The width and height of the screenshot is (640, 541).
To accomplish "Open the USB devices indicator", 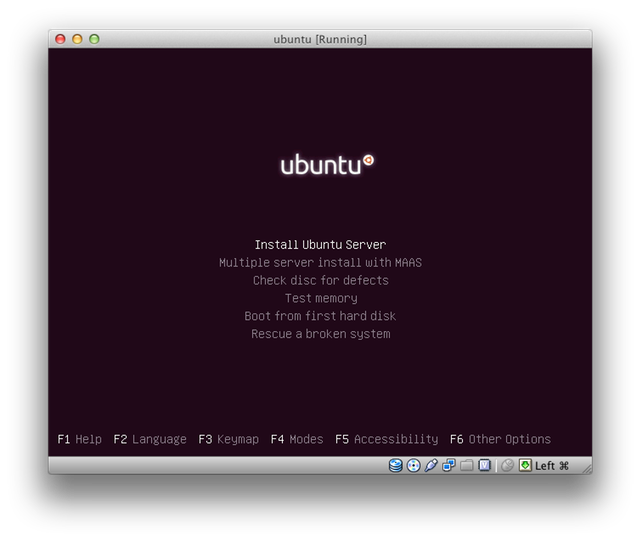I will 431,465.
